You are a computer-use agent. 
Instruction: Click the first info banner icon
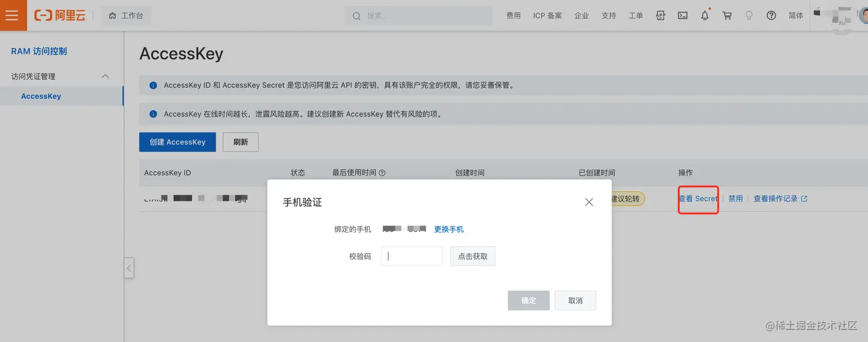click(153, 85)
